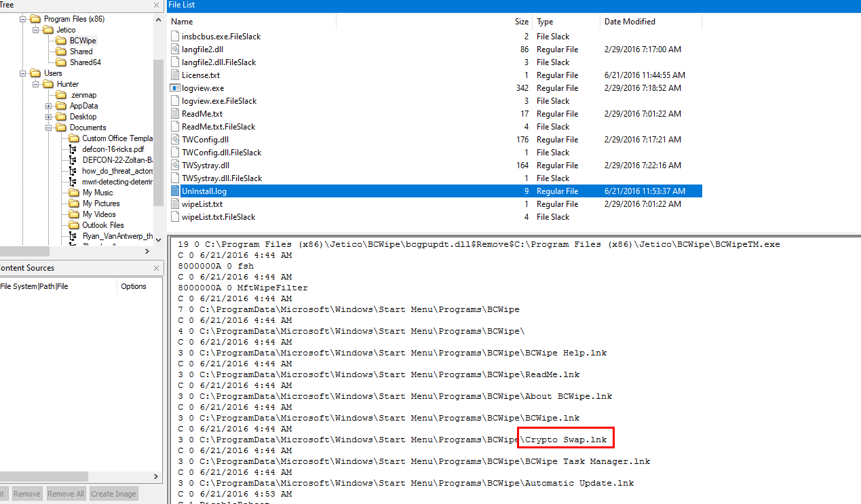
Task: Click the License.txt file icon
Action: (x=175, y=75)
